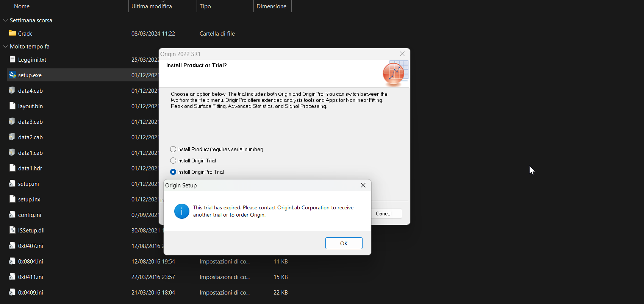
Task: Click the layout.bin file icon
Action: coord(13,106)
